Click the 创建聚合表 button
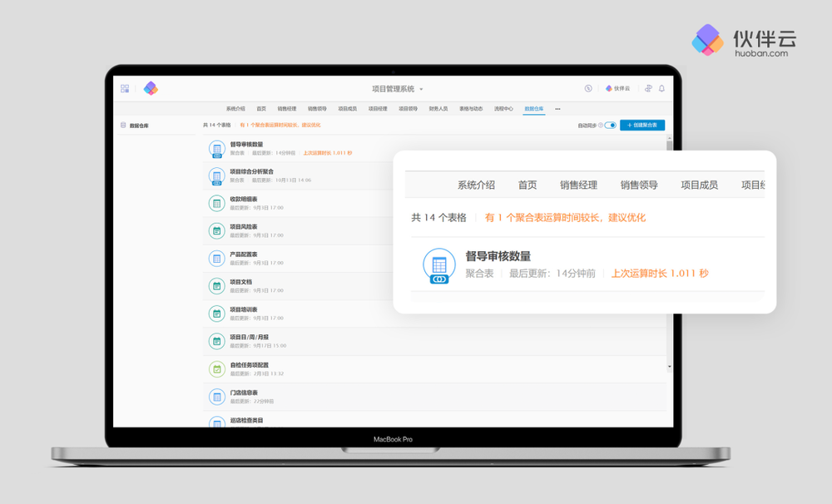The image size is (832, 504). click(642, 126)
